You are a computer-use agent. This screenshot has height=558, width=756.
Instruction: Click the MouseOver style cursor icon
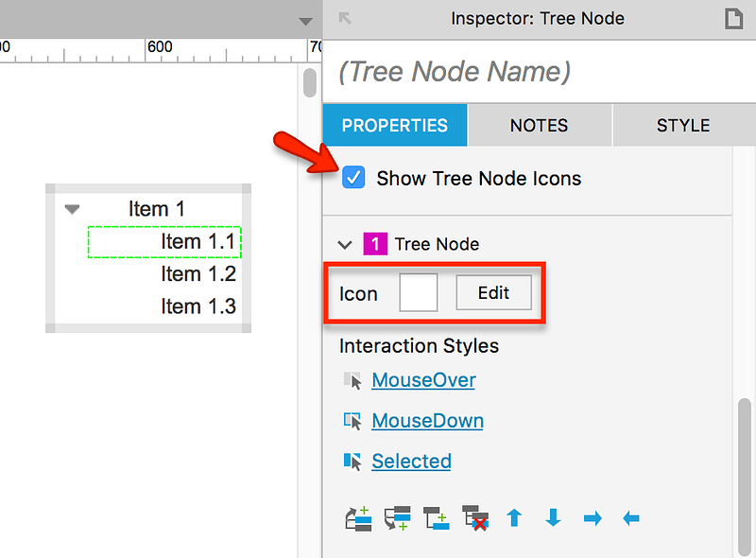tap(352, 380)
